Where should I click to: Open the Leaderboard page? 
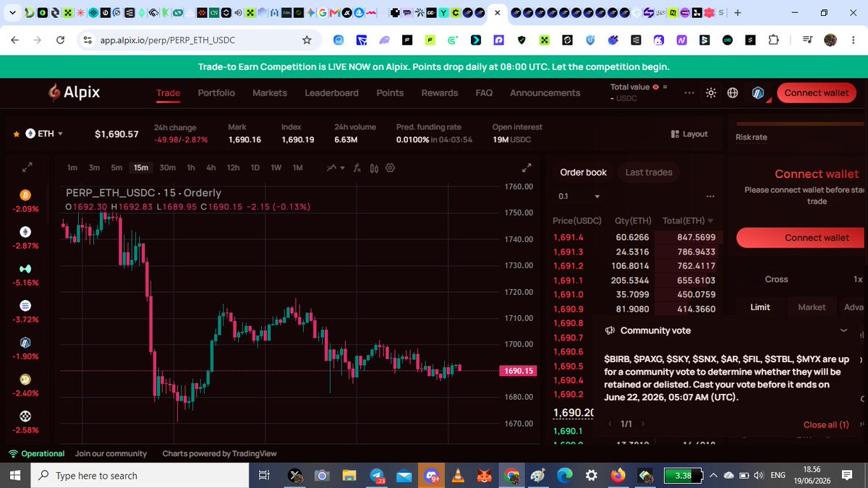point(331,93)
